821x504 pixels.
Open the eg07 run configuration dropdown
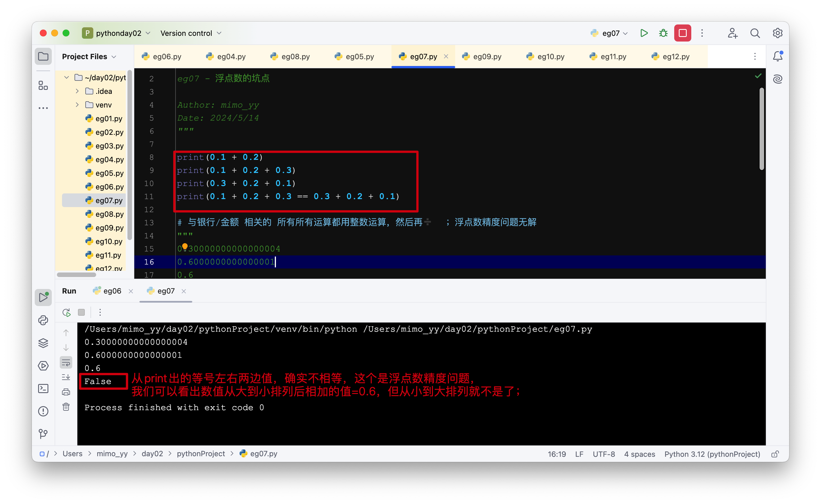point(609,33)
